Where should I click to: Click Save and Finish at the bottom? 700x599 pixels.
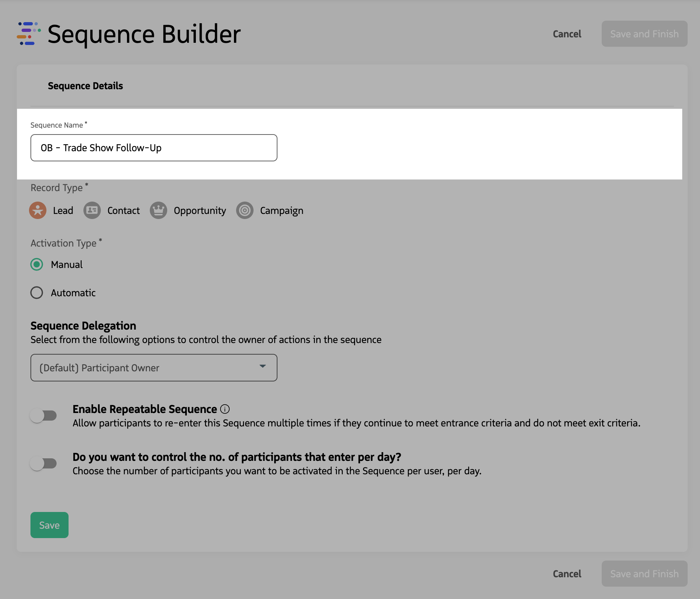coord(645,574)
